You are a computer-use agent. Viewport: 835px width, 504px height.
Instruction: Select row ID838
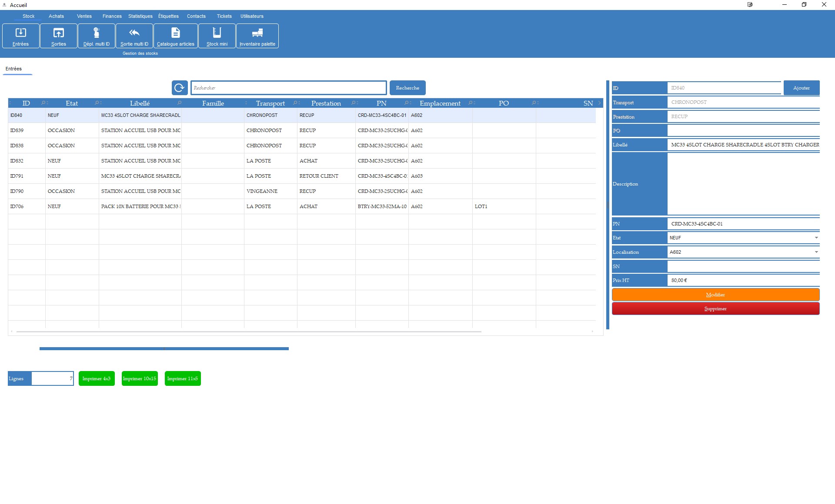302,146
